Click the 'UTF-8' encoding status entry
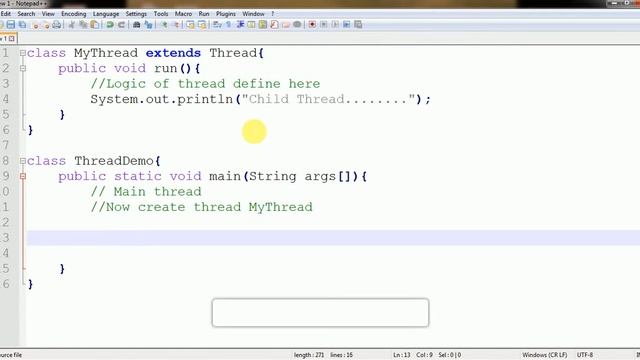 point(585,355)
